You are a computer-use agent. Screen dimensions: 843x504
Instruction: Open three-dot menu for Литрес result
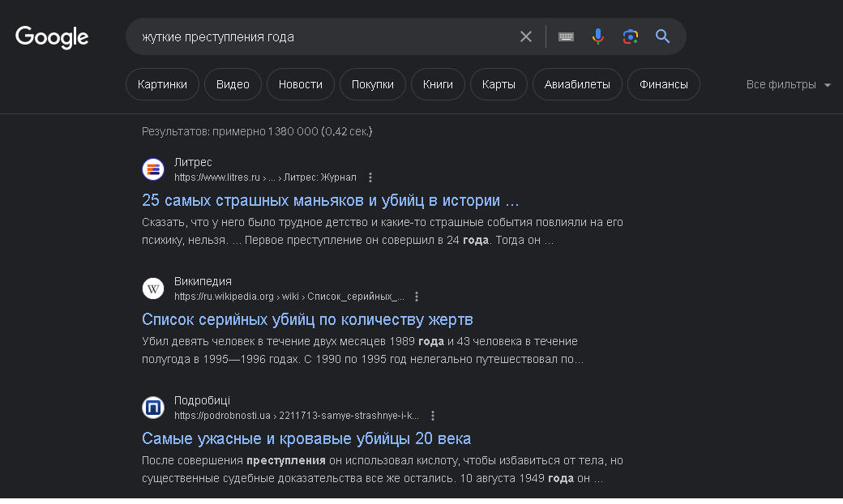pyautogui.click(x=370, y=177)
